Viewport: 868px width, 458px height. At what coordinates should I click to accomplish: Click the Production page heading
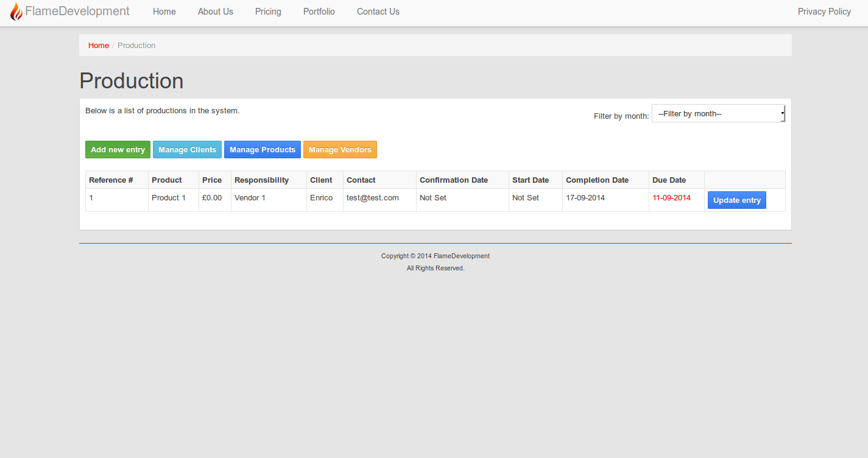coord(132,81)
